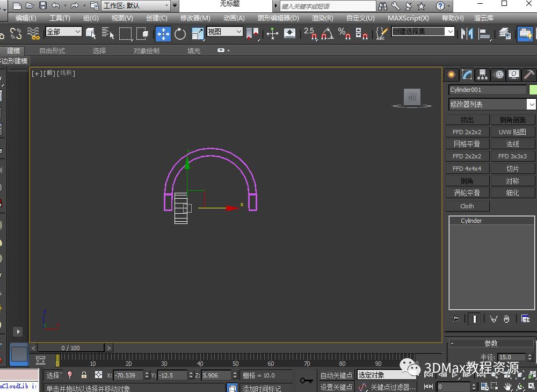Click the Mirror tool icon
537x392 pixels.
point(467,34)
